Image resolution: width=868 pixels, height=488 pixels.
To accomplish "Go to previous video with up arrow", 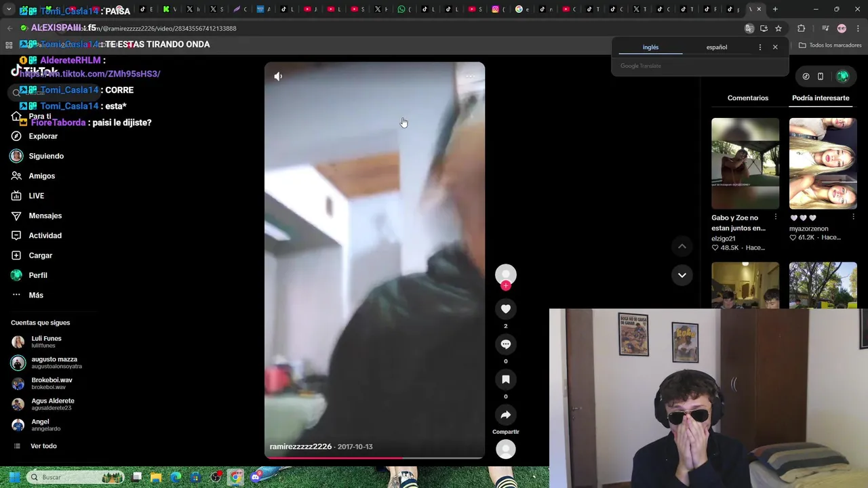I will tap(682, 247).
